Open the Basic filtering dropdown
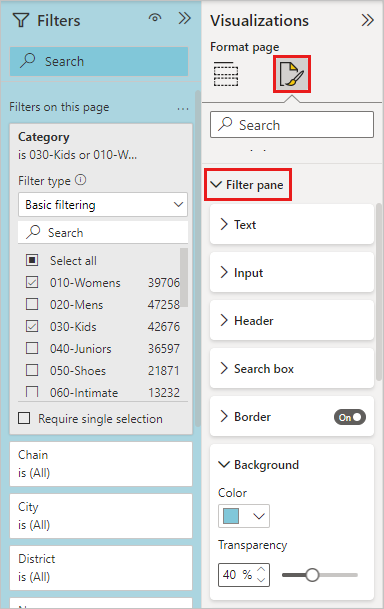 tap(103, 204)
